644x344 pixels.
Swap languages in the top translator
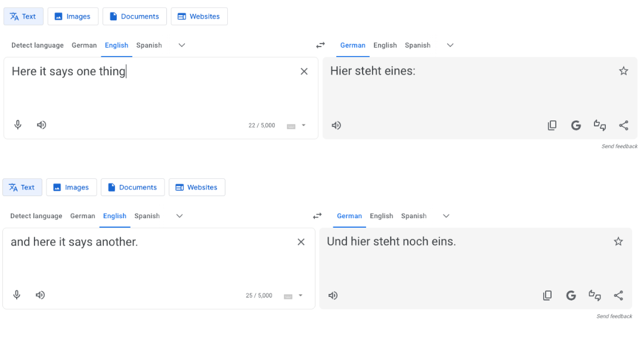(x=321, y=45)
